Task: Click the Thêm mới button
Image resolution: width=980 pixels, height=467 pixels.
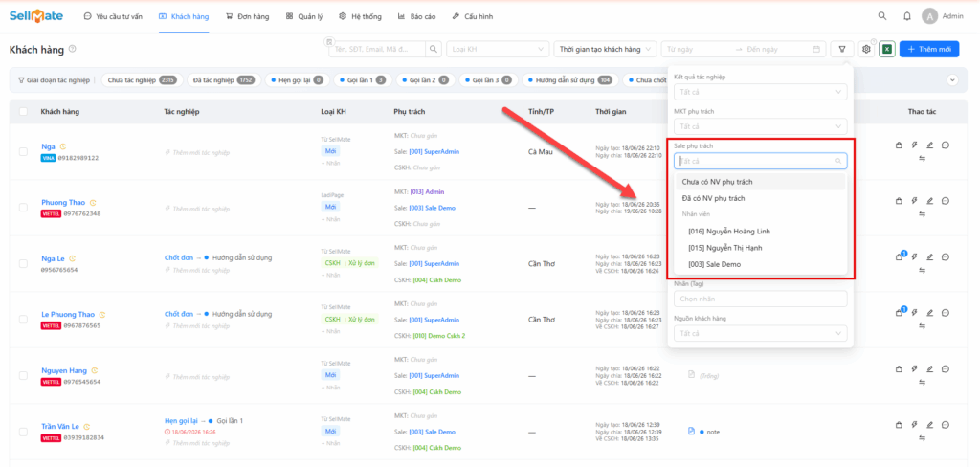Action: (929, 49)
